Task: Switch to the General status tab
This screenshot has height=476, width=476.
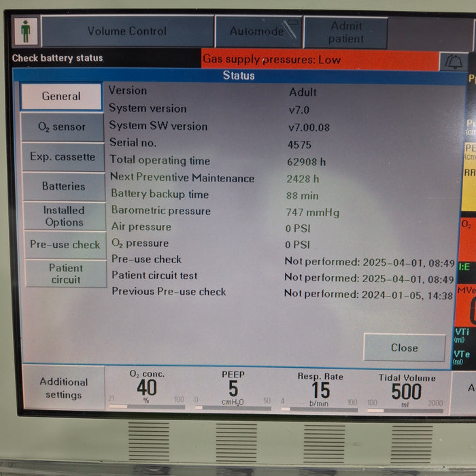Action: click(61, 97)
